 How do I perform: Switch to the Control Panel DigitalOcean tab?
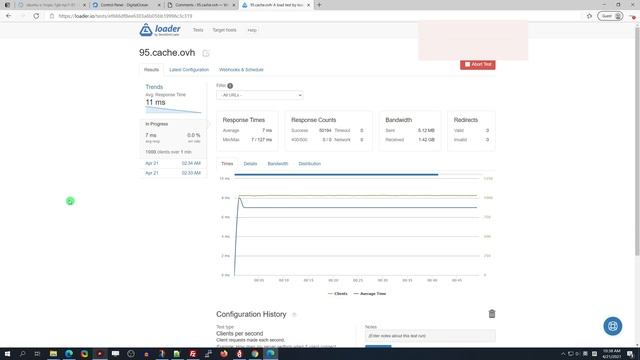pos(125,5)
